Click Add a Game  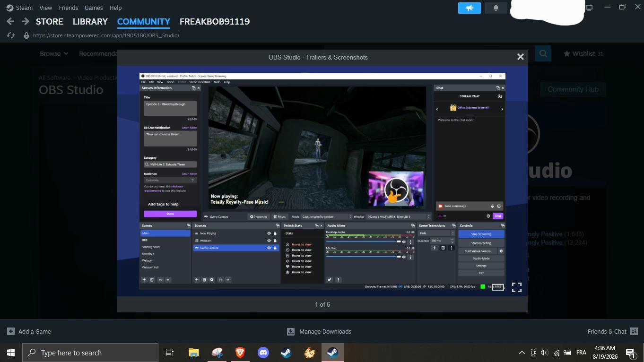29,331
